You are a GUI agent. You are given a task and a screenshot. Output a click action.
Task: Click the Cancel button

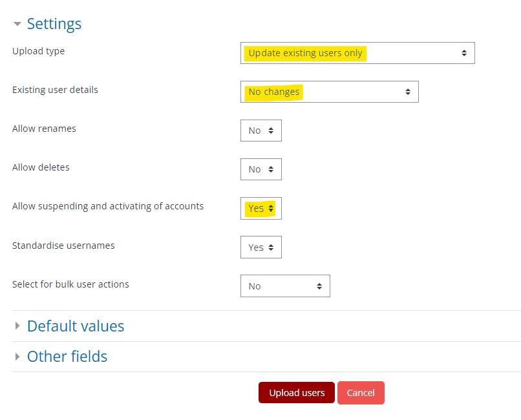[361, 393]
